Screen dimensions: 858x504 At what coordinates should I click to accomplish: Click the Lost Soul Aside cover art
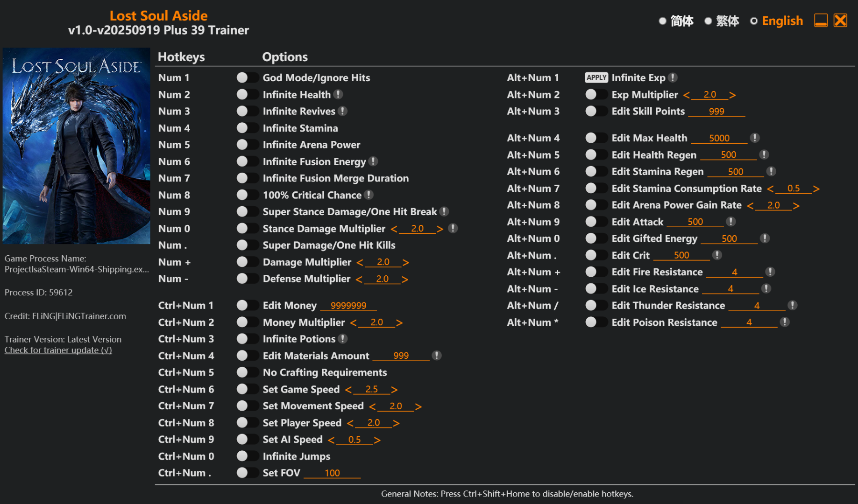click(x=76, y=146)
